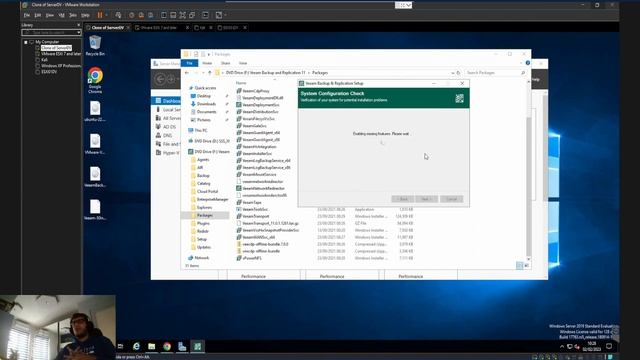Open the Help menu in VMware Workstation
Screen dimensions: 640x360
(85, 15)
